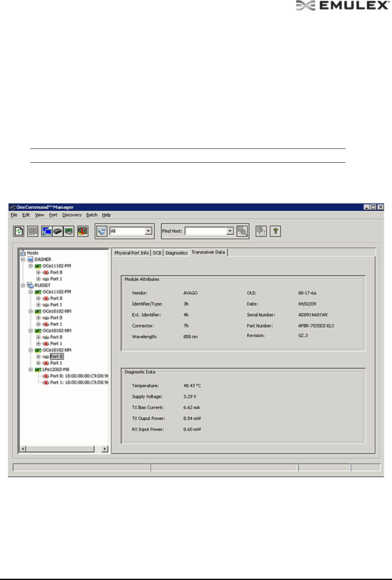
Task: Click port icon beside selected Port 0
Action: pos(46,357)
